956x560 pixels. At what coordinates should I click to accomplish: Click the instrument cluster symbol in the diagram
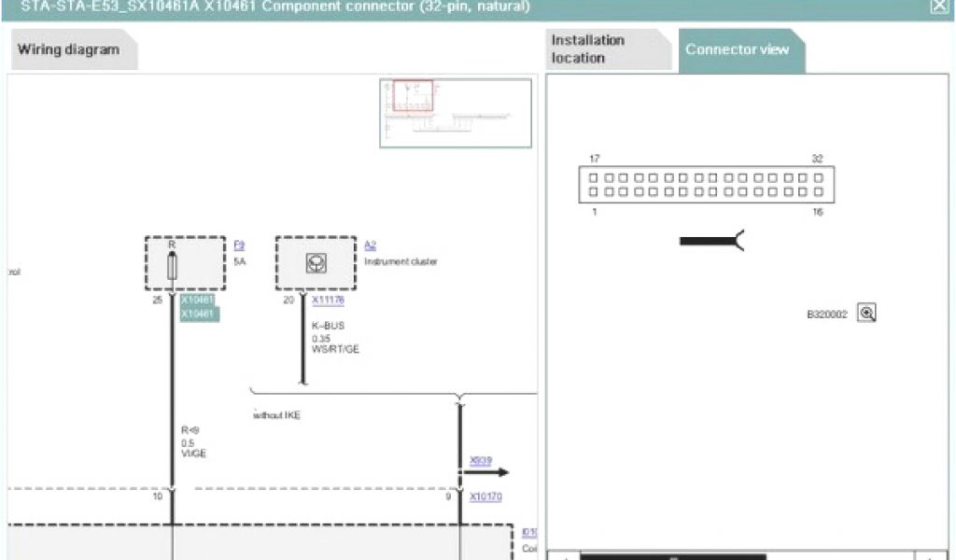(316, 264)
